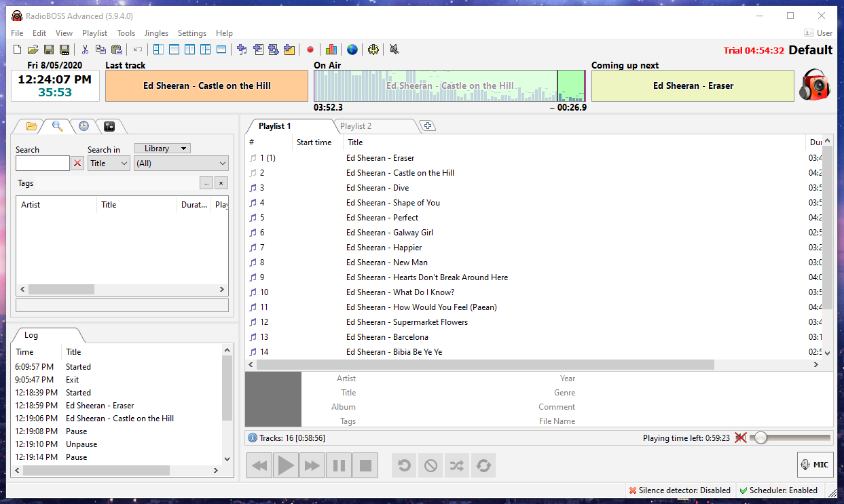Open a playlist with the folder icon
The height and width of the screenshot is (504, 844).
(x=33, y=50)
